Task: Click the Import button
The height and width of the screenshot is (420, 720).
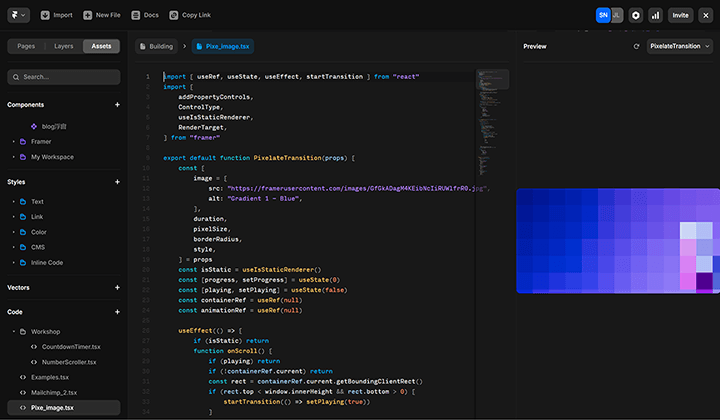Action: click(56, 15)
